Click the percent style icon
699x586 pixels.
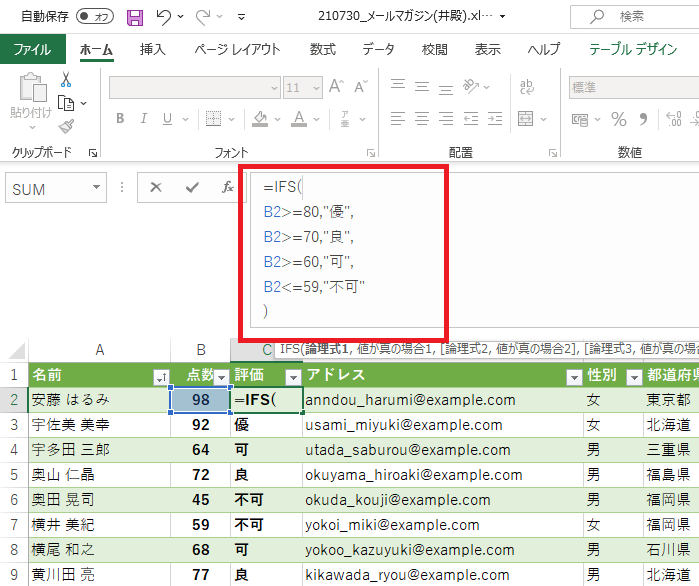pos(619,119)
